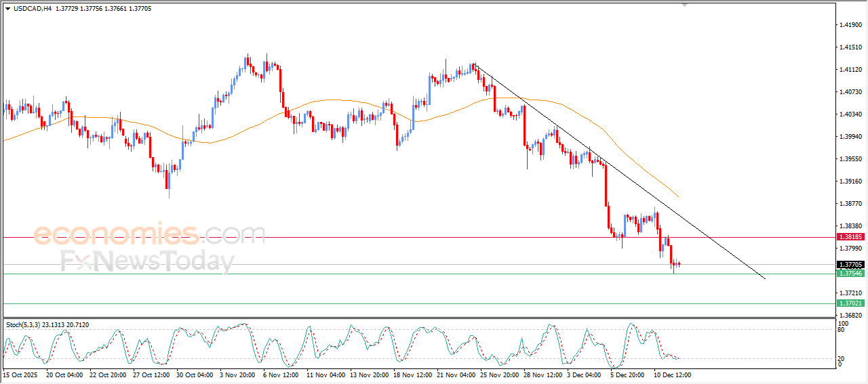
Task: Select the red 1.38185 price label
Action: [850, 237]
